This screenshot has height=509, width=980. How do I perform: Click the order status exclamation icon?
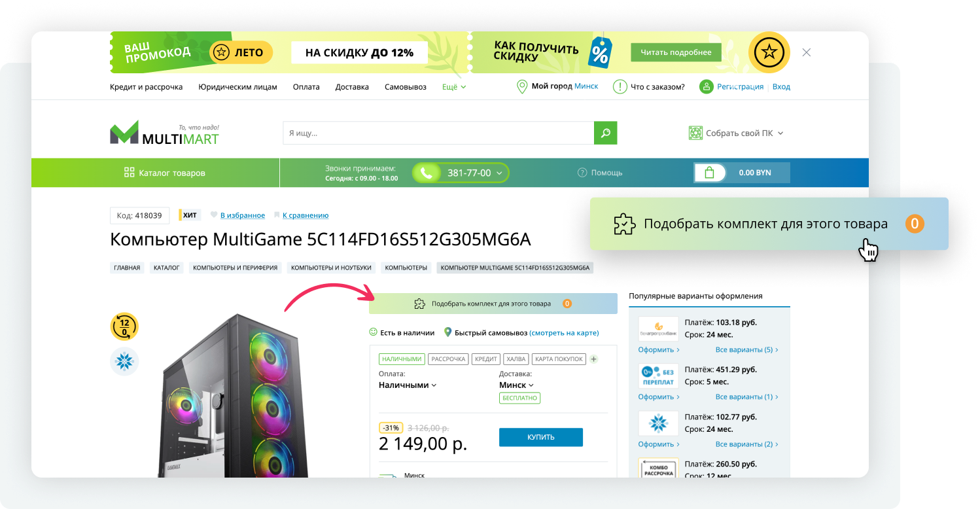620,86
